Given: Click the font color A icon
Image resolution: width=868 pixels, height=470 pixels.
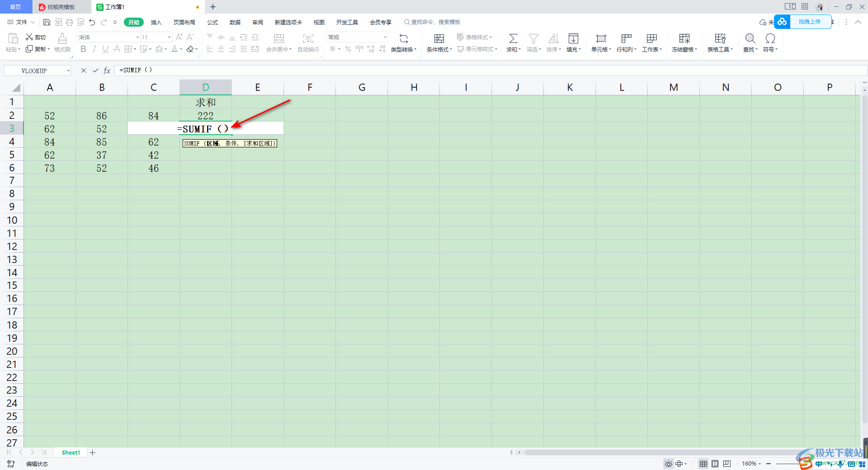Looking at the screenshot, I should point(175,49).
